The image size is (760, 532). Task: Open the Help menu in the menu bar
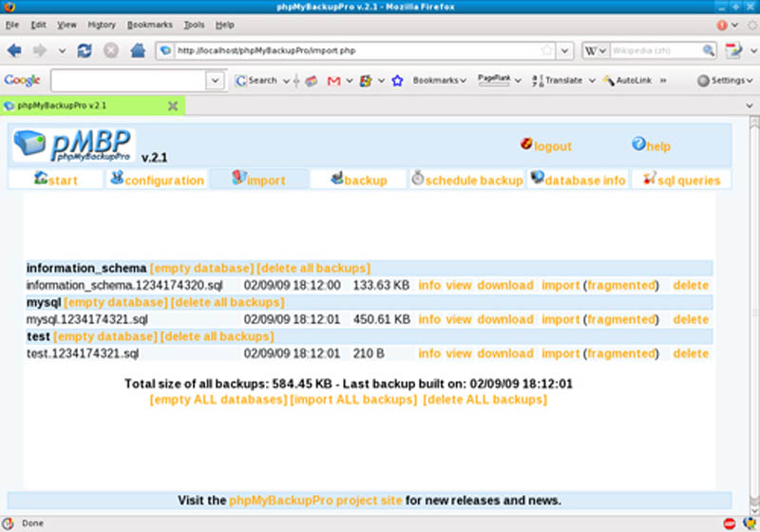225,25
